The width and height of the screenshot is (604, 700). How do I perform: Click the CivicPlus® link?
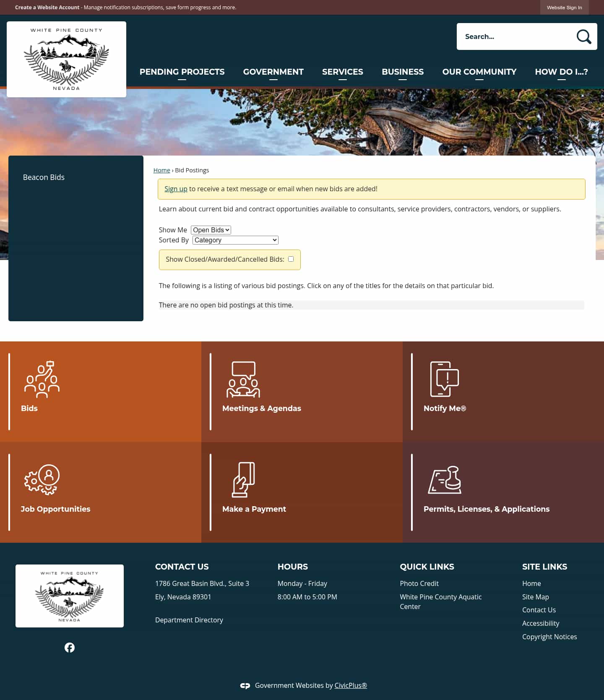[351, 686]
